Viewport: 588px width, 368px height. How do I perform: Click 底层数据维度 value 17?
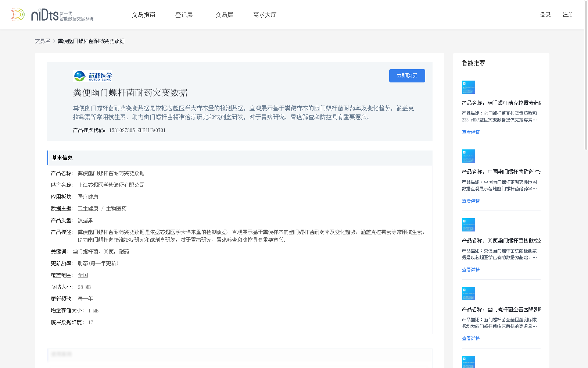[x=91, y=322]
